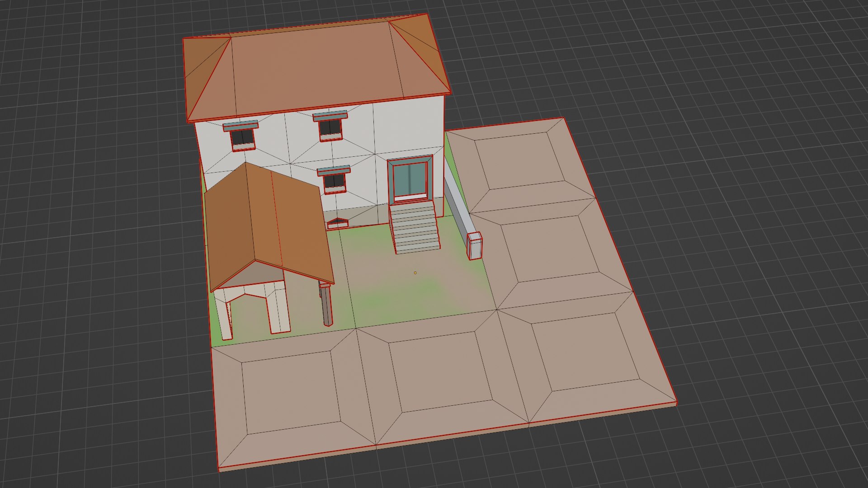Click the dark wooden shed support post
Viewport: 868px width, 488px height.
[326, 304]
